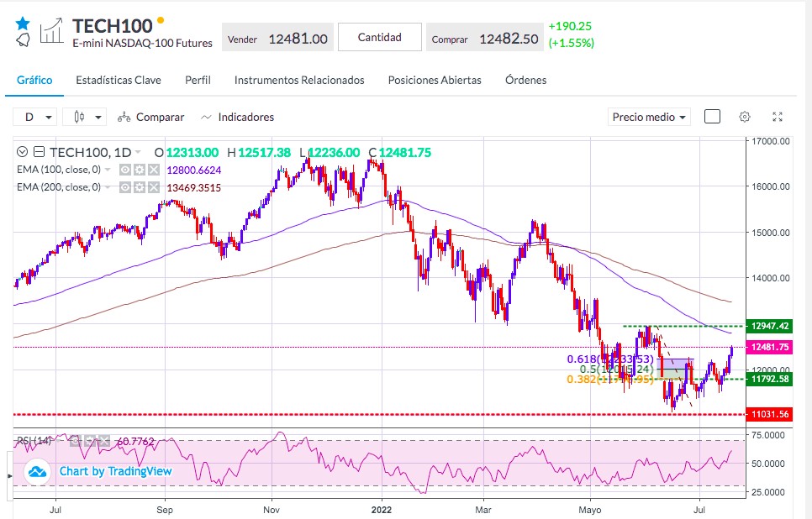Screen dimensions: 812x519
Task: Click the E-mini NASDAQ-100 Futures subtitle
Action: [142, 44]
